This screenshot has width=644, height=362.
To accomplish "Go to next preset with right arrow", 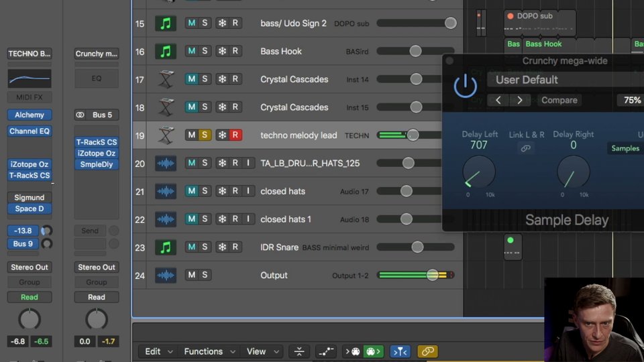I will 519,100.
